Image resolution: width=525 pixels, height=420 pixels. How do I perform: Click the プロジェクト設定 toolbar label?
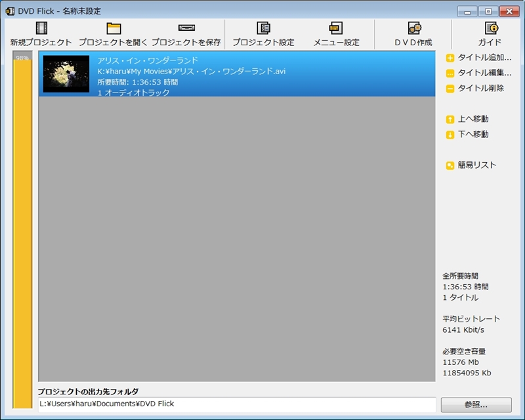pyautogui.click(x=264, y=42)
